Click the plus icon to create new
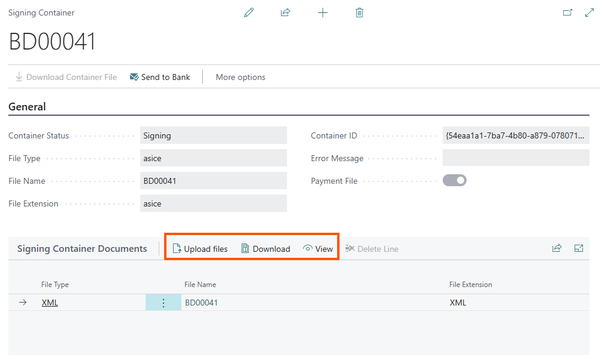Viewport: 605px width, 364px height. [x=323, y=13]
